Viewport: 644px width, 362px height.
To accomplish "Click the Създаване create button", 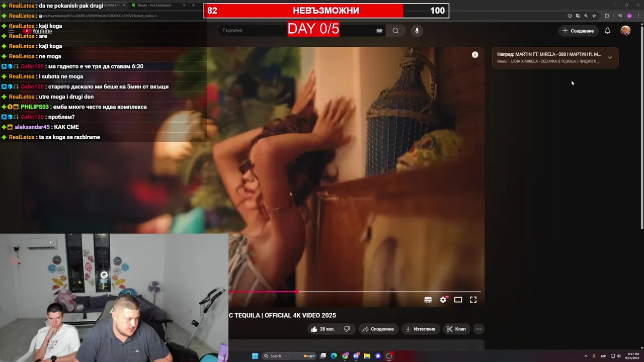I will 578,31.
